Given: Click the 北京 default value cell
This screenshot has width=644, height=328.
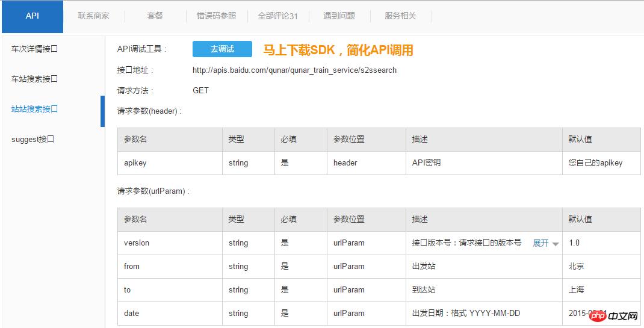Looking at the screenshot, I should tap(576, 267).
